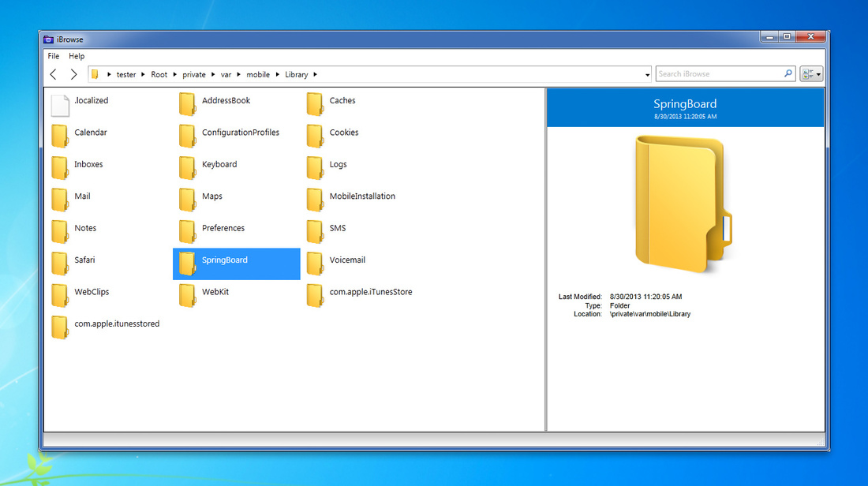Viewport: 868px width, 486px height.
Task: Select the MobileInstallation folder icon
Action: [316, 200]
